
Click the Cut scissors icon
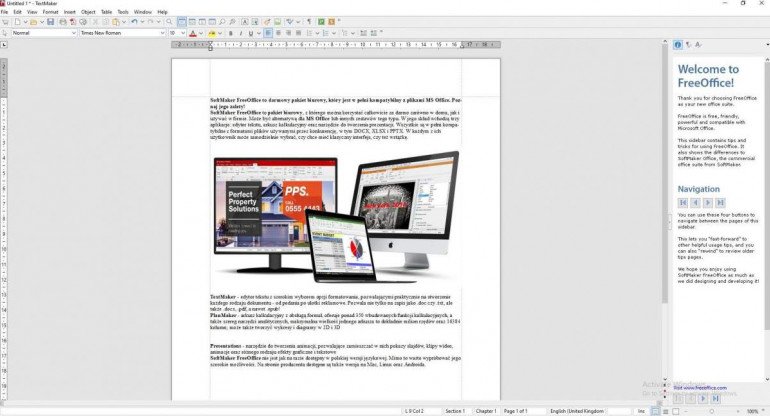click(95, 22)
